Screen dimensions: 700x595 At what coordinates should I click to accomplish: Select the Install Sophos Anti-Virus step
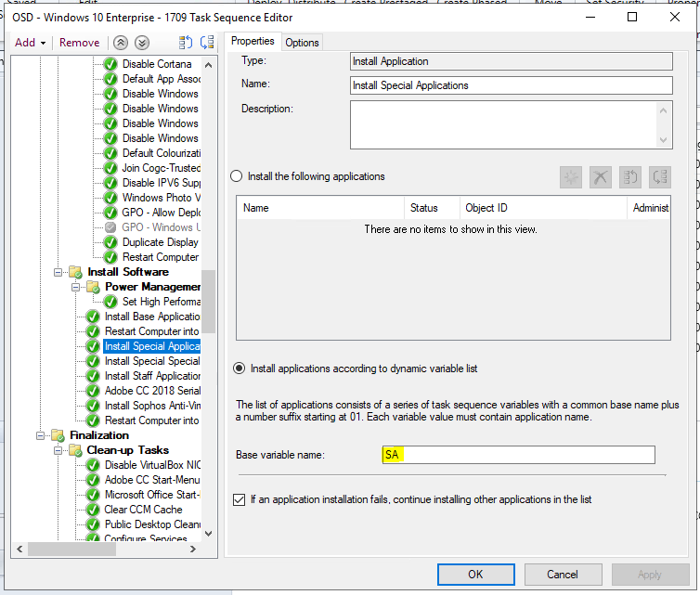(152, 406)
